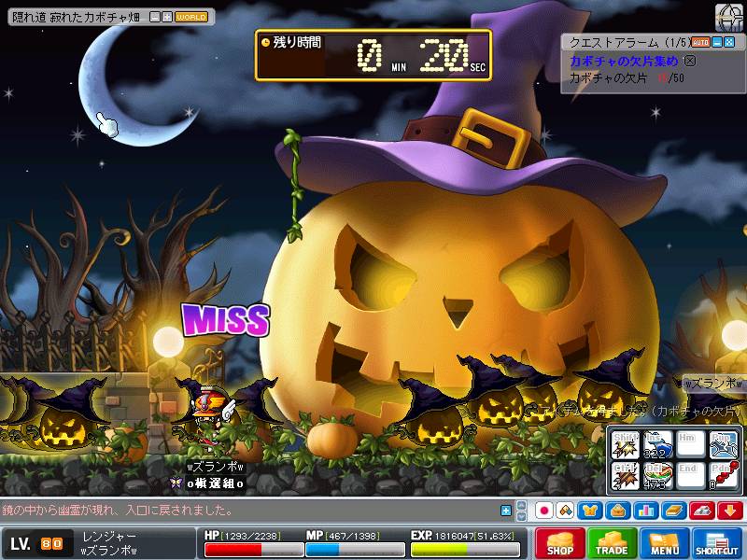Click the LV. 80 level indicator
This screenshot has height=560, width=747.
[x=37, y=543]
